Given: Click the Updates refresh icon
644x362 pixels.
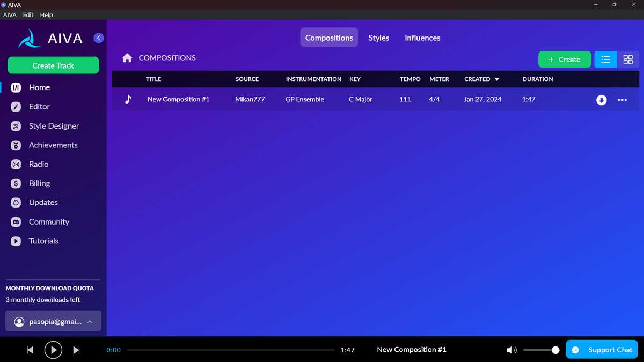Looking at the screenshot, I should (16, 203).
